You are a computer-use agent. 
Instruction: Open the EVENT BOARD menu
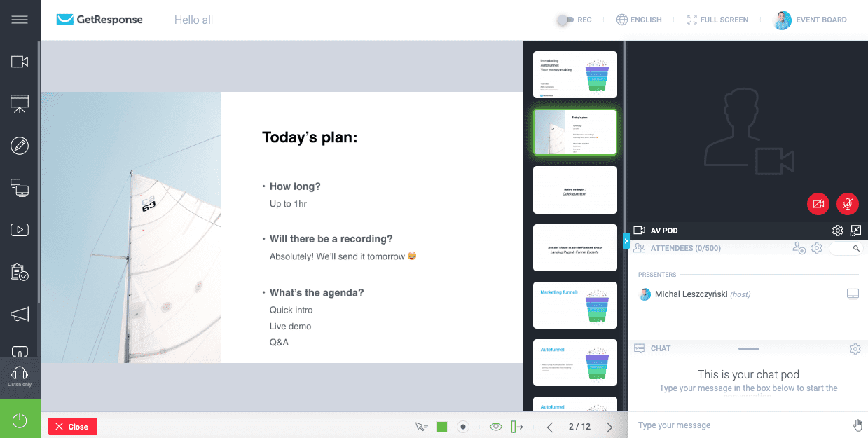pos(811,20)
